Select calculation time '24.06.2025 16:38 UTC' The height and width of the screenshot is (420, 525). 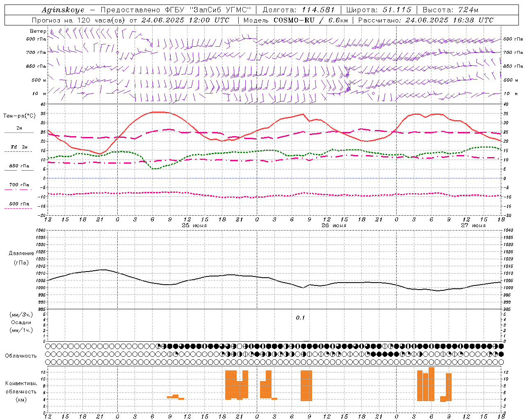[450, 20]
